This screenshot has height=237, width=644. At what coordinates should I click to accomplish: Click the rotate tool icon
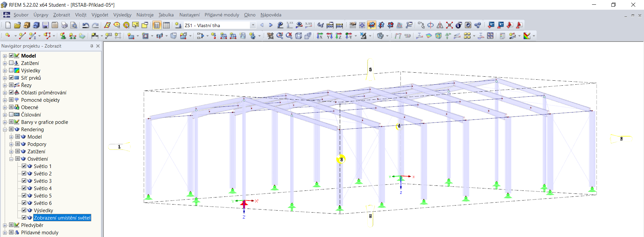[431, 25]
